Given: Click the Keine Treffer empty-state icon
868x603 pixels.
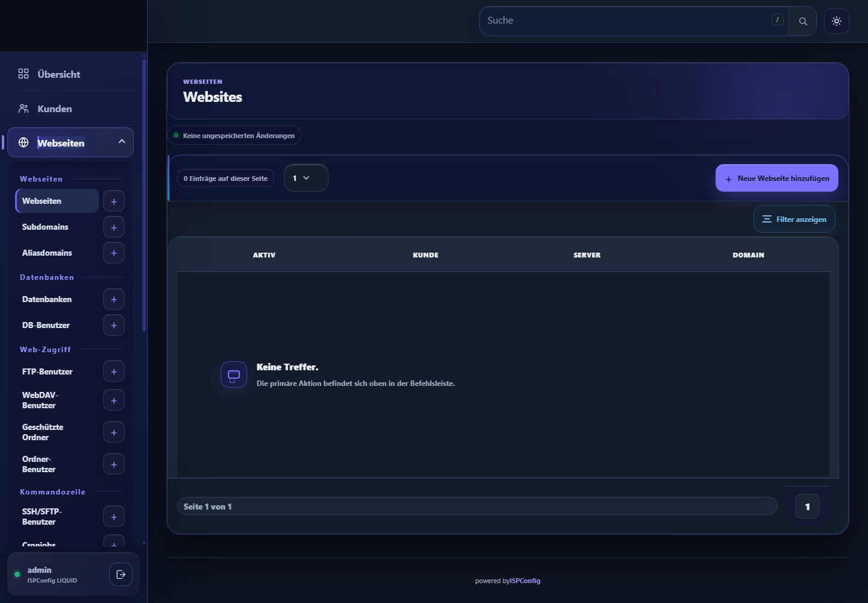Looking at the screenshot, I should pos(234,374).
